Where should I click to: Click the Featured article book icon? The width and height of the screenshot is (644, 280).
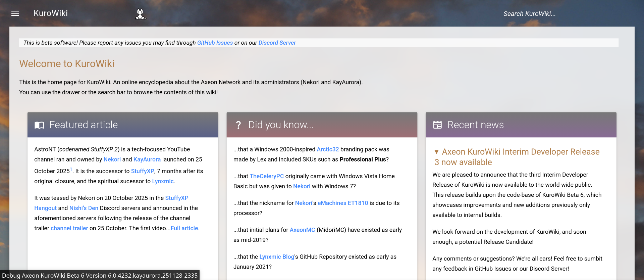(39, 125)
